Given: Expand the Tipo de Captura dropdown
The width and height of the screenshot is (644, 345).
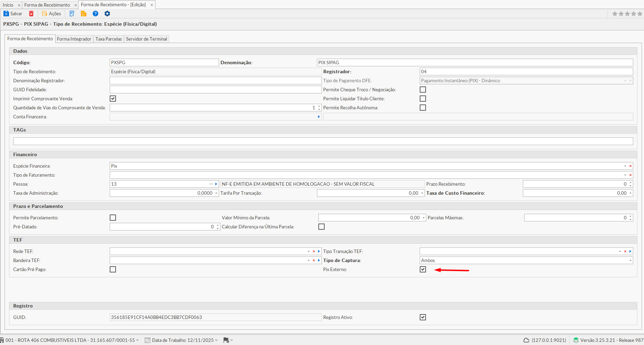Looking at the screenshot, I should point(630,260).
